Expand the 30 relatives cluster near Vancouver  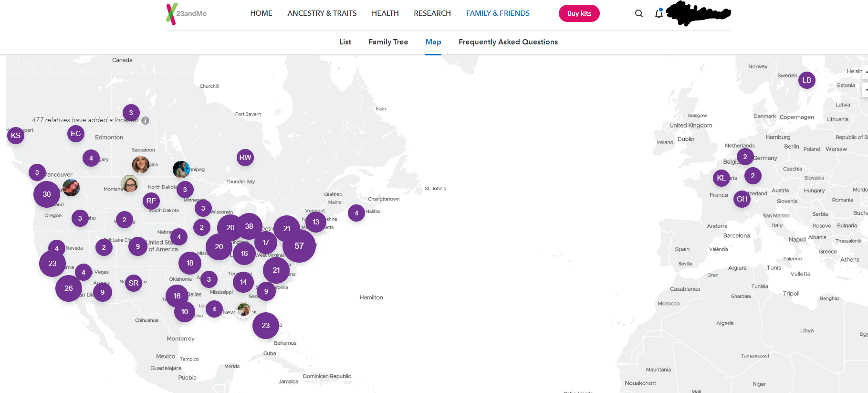click(47, 194)
